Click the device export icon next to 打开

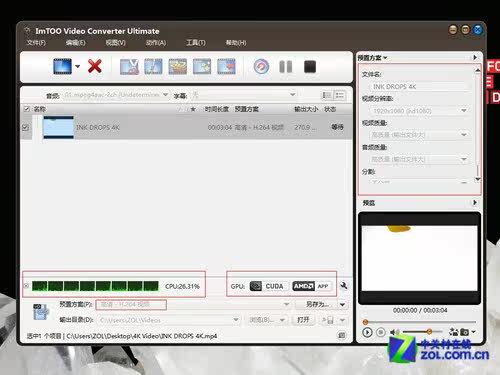coord(328,320)
